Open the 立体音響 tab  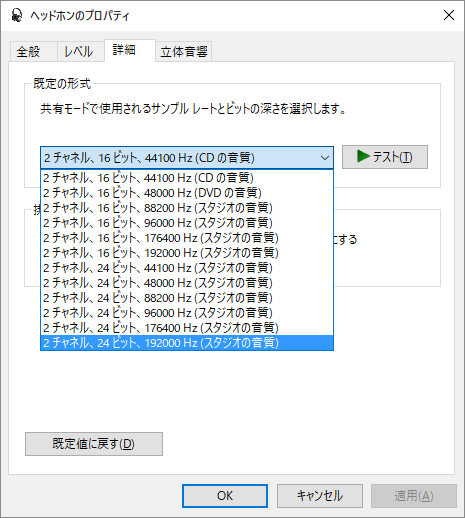point(184,52)
